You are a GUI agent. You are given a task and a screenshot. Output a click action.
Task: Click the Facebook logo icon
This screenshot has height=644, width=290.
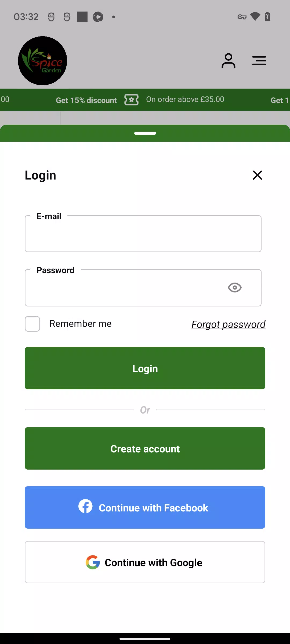(85, 506)
